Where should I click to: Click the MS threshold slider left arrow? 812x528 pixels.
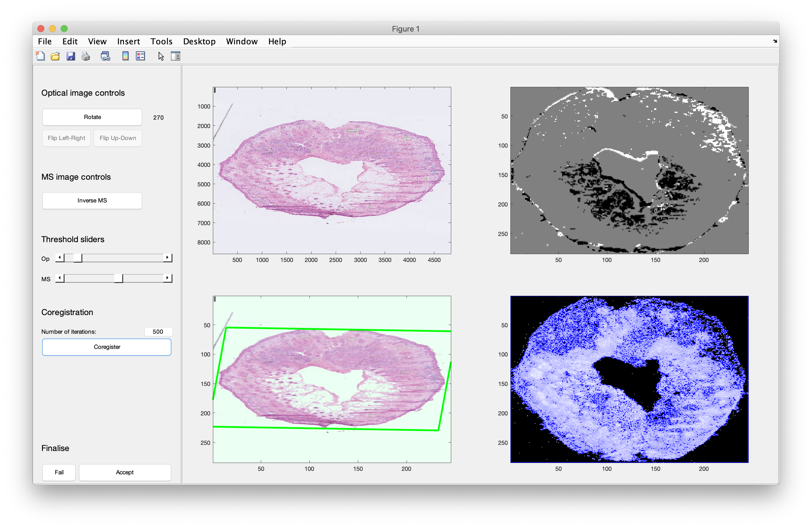coord(60,278)
